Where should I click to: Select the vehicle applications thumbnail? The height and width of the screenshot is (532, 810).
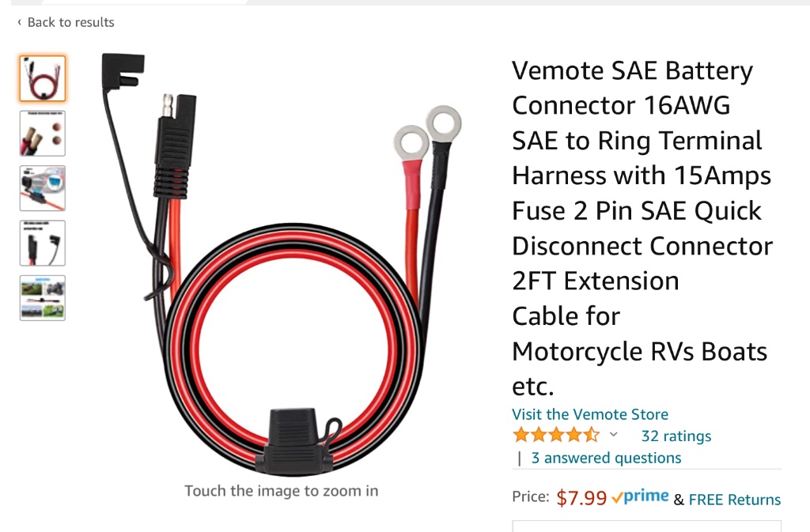[x=43, y=297]
